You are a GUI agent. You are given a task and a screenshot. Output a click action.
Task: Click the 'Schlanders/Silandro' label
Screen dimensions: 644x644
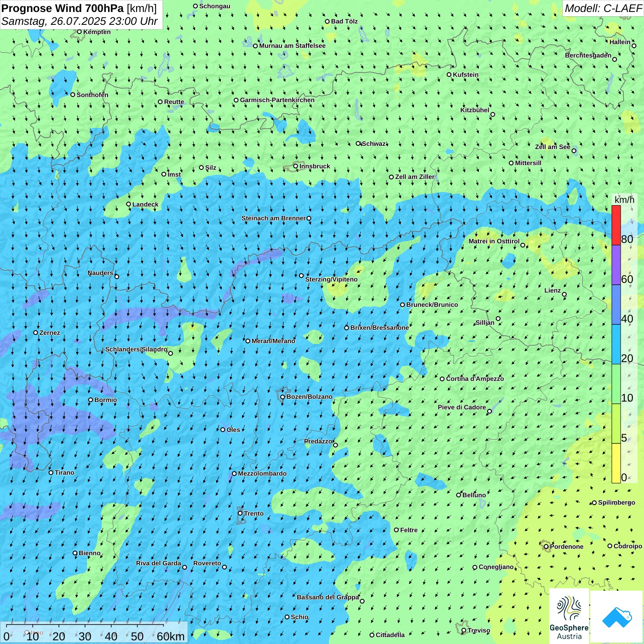pyautogui.click(x=136, y=349)
